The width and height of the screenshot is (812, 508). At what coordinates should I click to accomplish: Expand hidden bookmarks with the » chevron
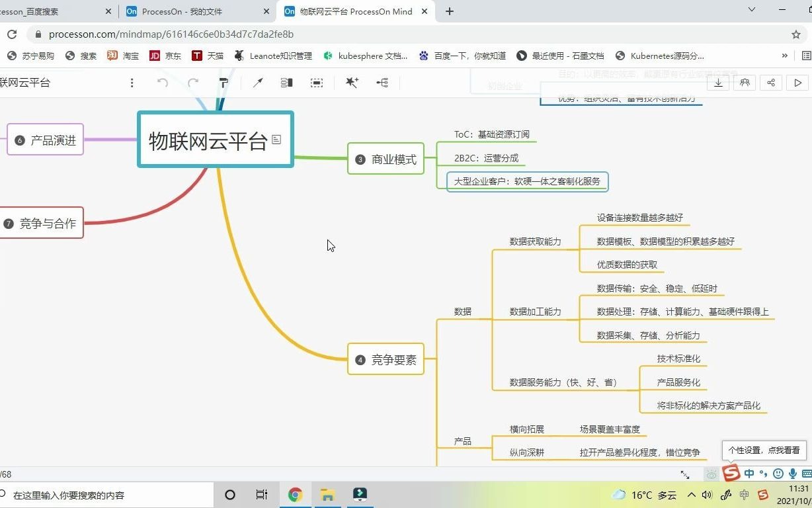coord(785,56)
